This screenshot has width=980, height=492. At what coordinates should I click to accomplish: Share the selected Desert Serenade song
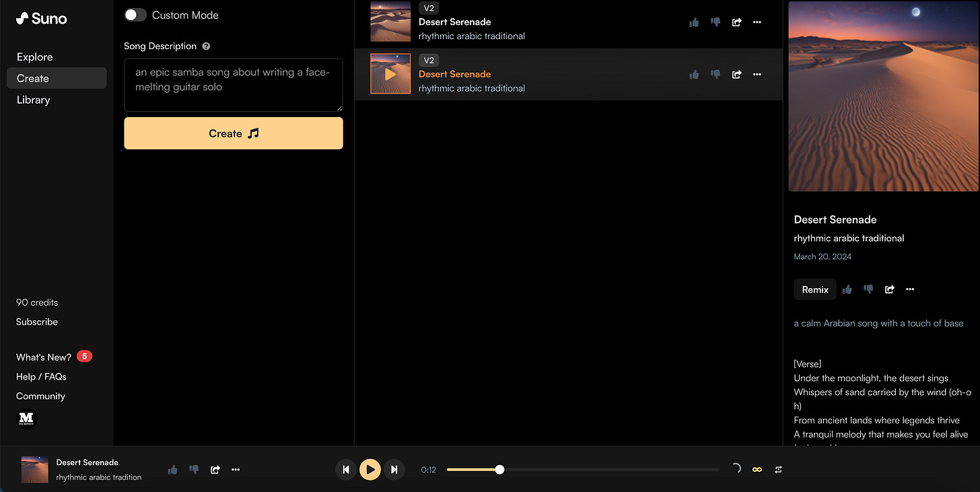tap(736, 74)
